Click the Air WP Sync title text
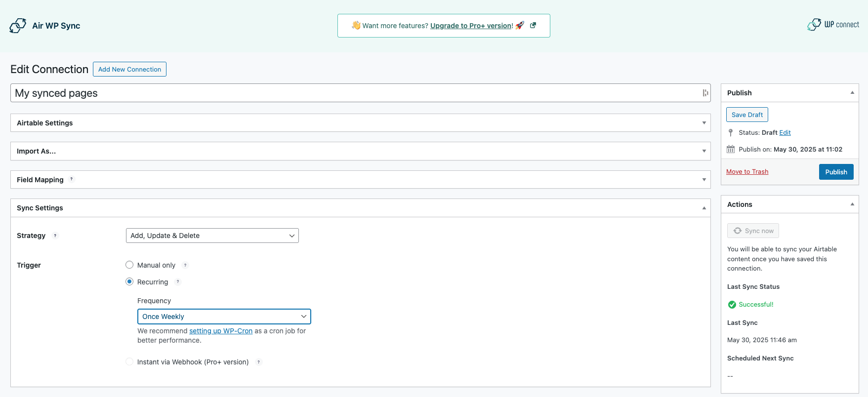This screenshot has height=397, width=868. click(x=56, y=26)
